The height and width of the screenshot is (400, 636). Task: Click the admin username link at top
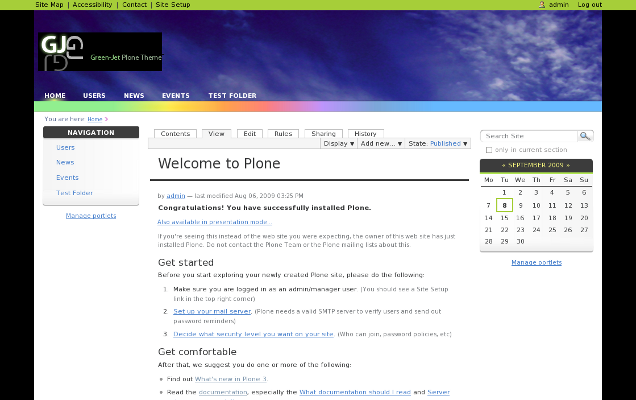[559, 4]
